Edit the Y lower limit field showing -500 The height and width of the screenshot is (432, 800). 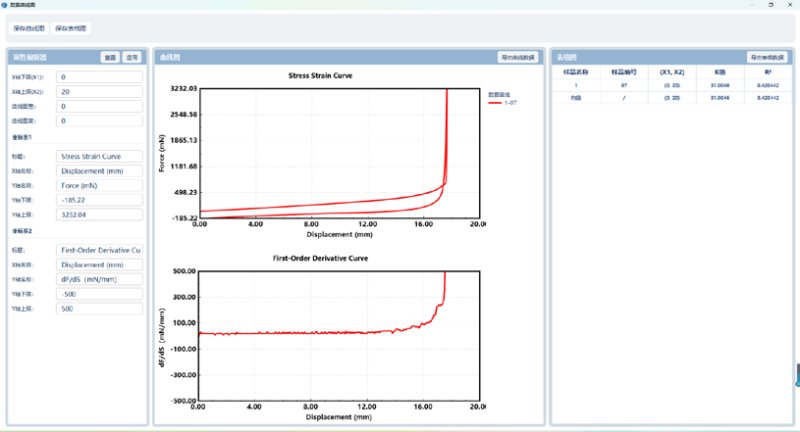point(99,294)
